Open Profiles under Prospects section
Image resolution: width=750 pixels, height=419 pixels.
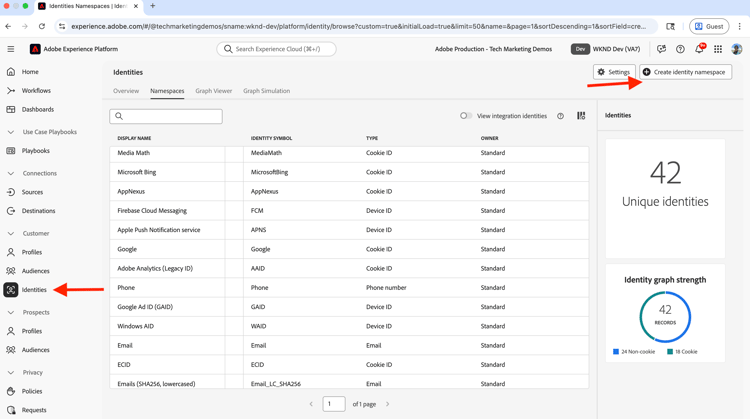pos(32,331)
